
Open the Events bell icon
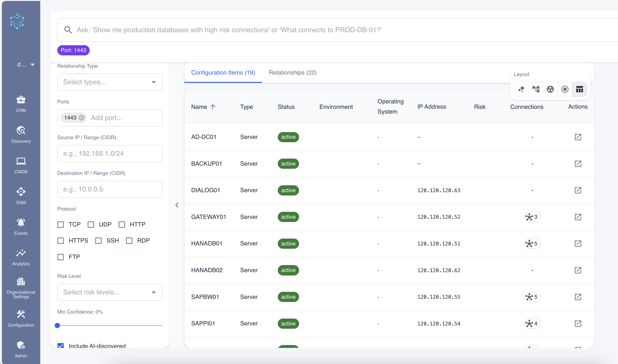tap(21, 222)
